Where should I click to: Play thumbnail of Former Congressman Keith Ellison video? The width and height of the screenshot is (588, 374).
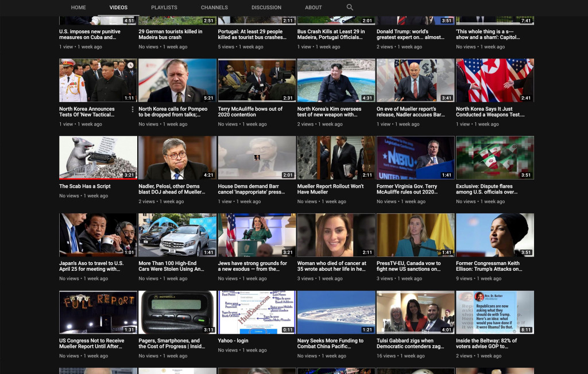495,235
